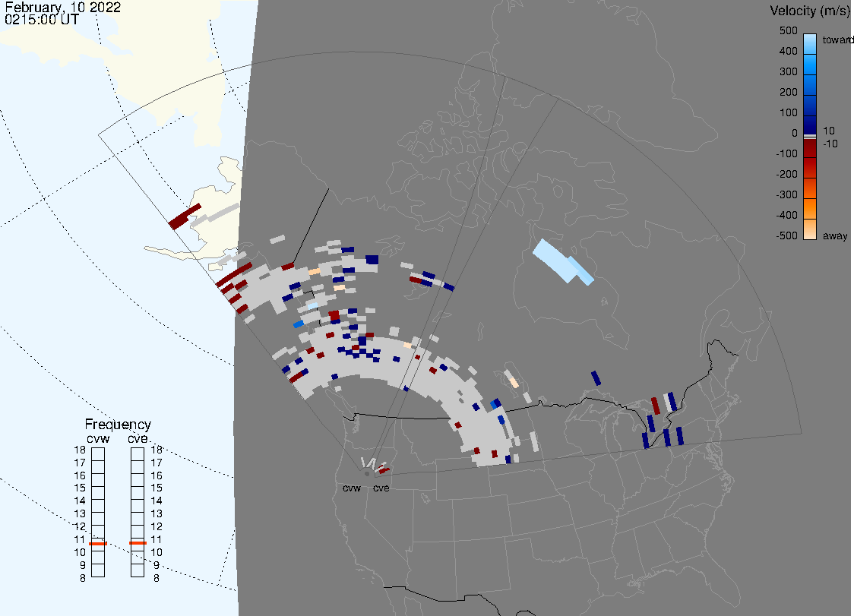
Task: Click the 'away' label beside color bar
Action: pos(835,235)
